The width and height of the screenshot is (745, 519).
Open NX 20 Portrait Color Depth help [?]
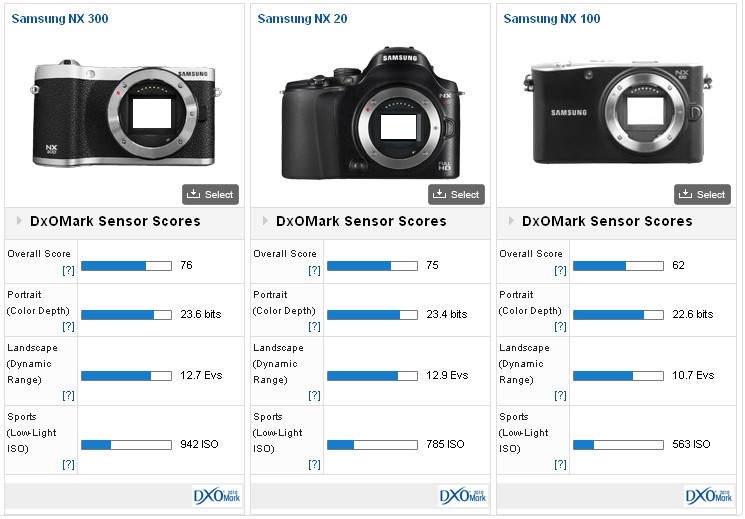click(x=314, y=327)
